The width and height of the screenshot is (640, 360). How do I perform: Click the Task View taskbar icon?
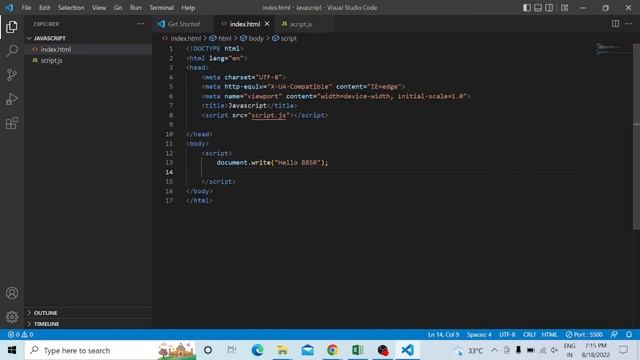(232, 350)
